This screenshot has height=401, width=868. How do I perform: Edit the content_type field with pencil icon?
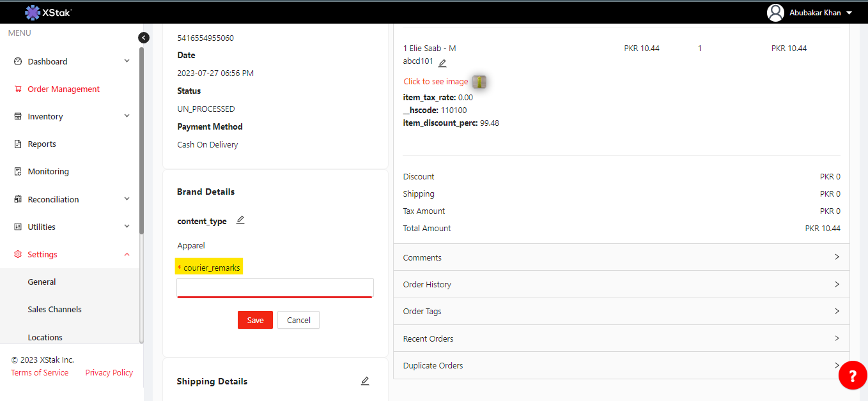pos(240,220)
